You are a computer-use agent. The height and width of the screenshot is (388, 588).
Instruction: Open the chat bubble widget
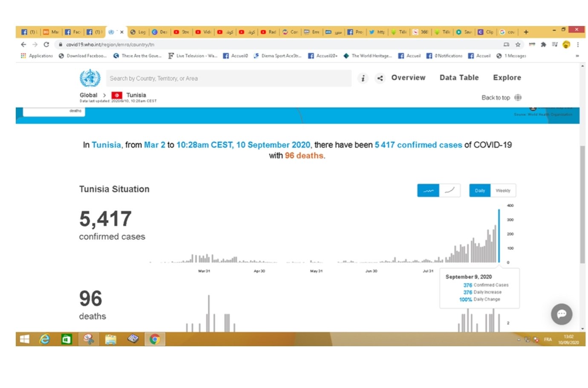coord(561,314)
